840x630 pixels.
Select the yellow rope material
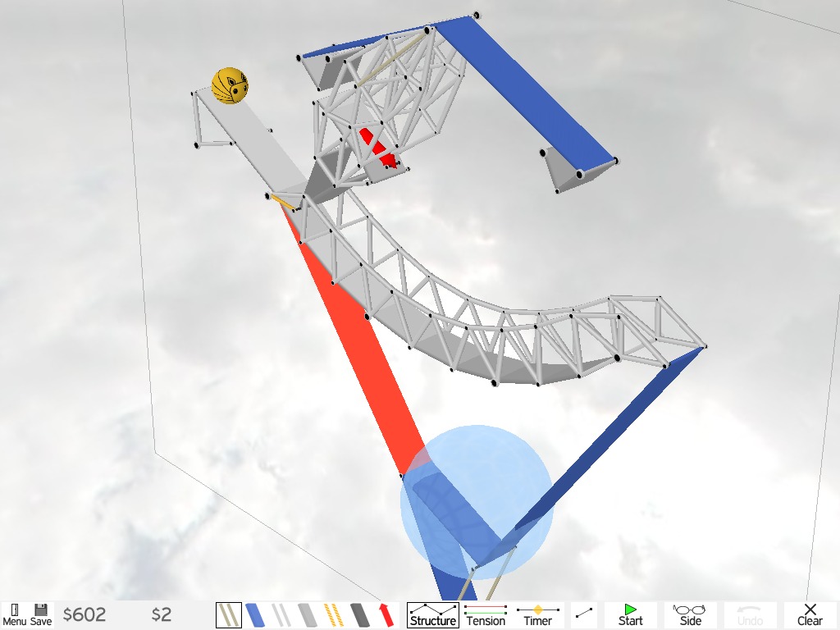coord(334,615)
